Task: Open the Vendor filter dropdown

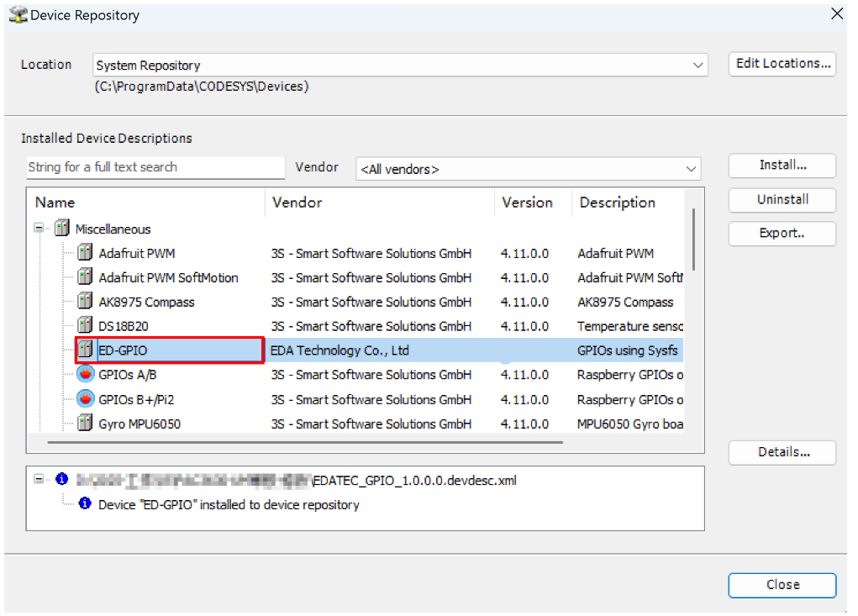Action: [x=691, y=170]
